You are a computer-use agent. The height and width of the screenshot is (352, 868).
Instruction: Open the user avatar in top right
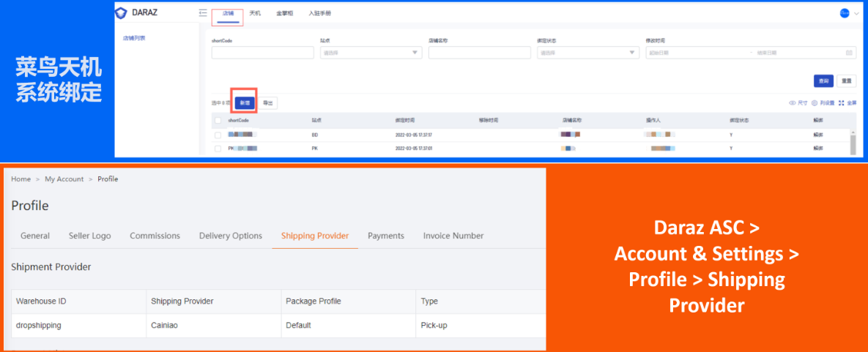pos(845,13)
